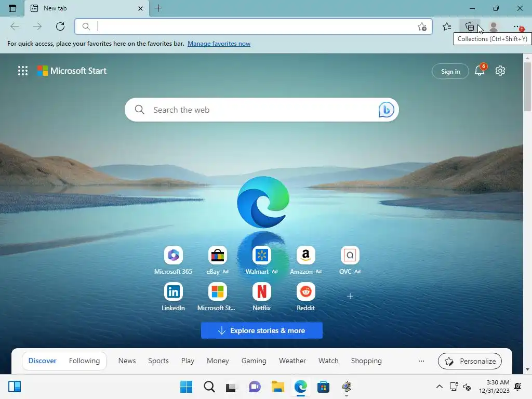Refresh the current page
The image size is (532, 399).
[x=60, y=26]
